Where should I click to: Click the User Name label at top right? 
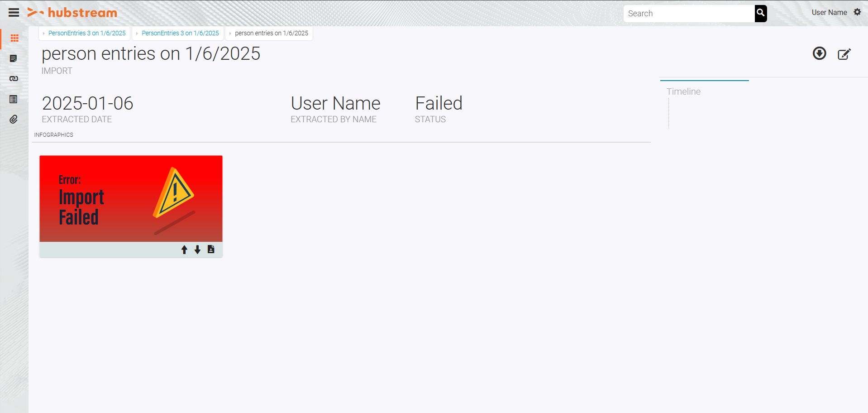pos(829,12)
